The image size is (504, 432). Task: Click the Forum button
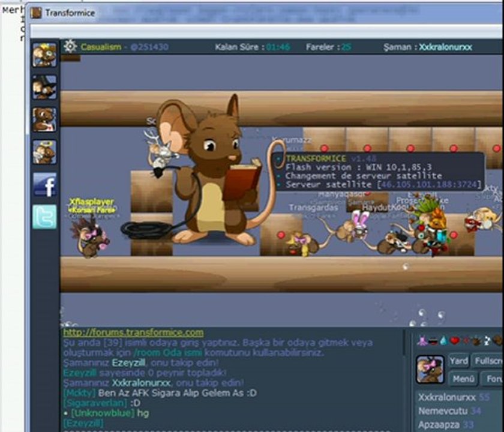[493, 379]
